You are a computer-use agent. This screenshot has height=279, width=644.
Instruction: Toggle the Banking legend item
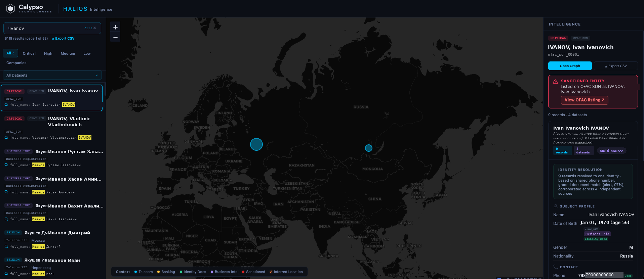166,272
